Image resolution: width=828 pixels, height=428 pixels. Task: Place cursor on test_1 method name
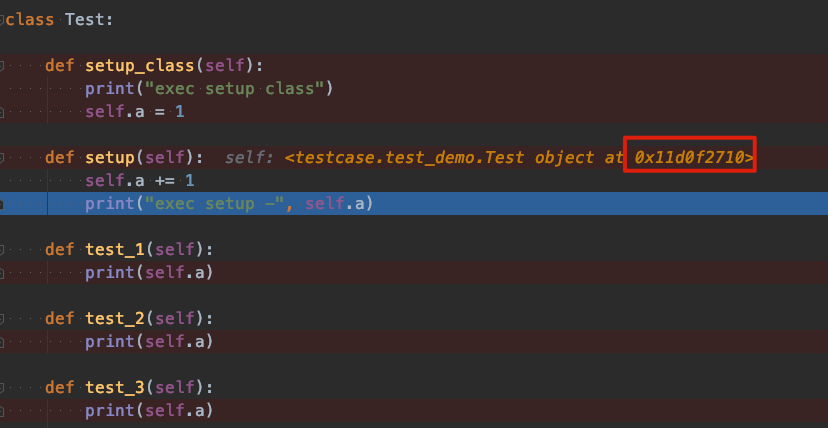click(x=115, y=250)
